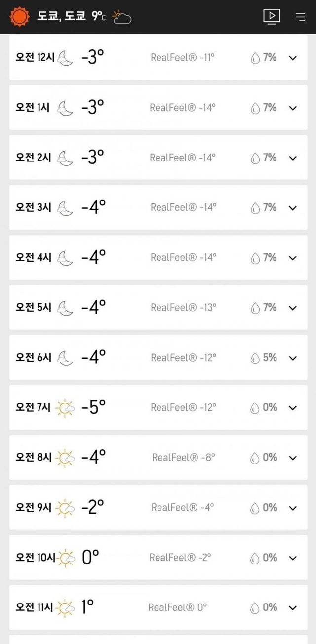The width and height of the screenshot is (316, 644).
Task: Open the video player icon in the top bar
Action: tap(271, 16)
